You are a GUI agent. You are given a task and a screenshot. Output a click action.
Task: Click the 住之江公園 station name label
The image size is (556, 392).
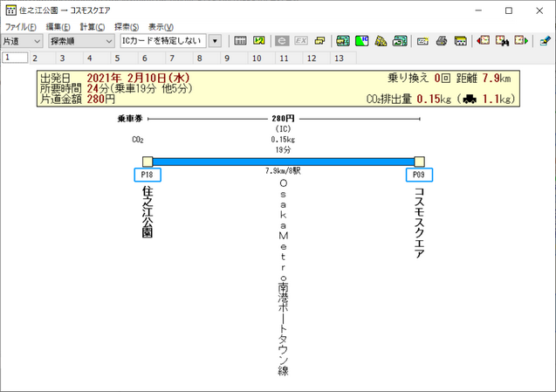148,212
